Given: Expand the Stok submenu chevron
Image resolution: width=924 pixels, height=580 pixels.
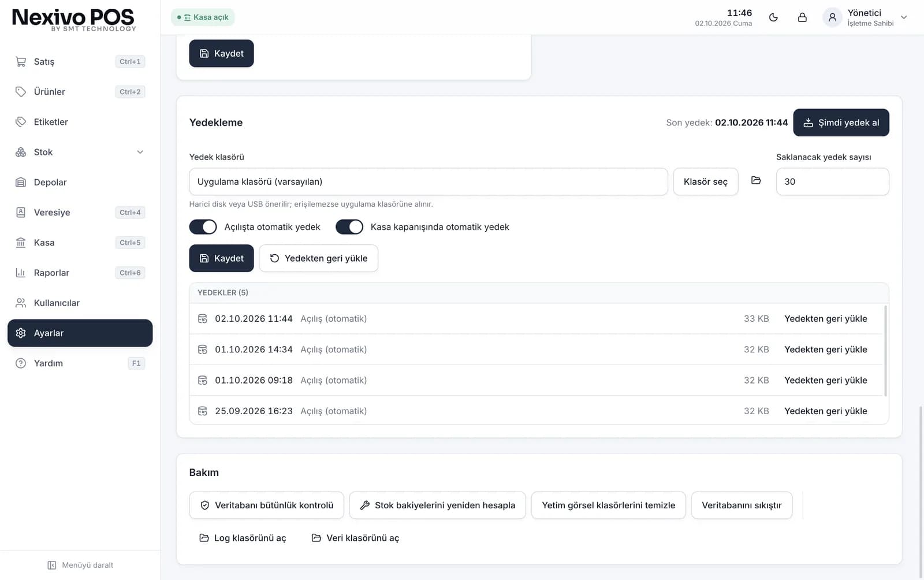Looking at the screenshot, I should click(140, 152).
